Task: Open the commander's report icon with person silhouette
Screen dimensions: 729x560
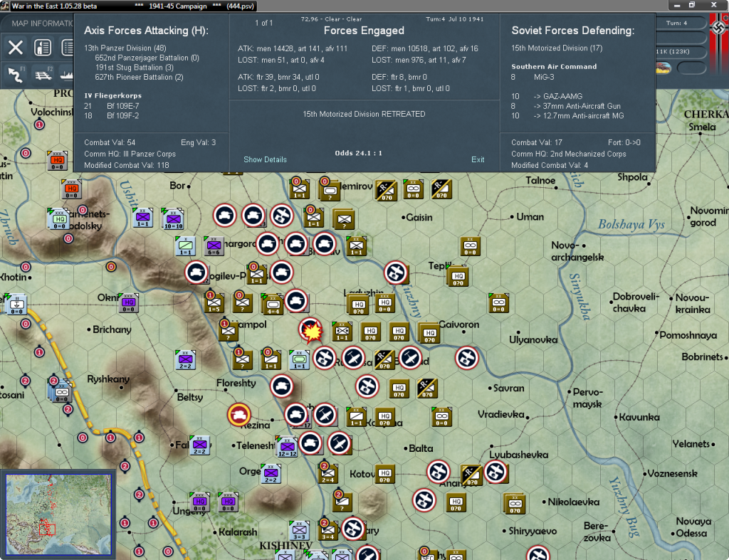Action: pyautogui.click(x=43, y=48)
